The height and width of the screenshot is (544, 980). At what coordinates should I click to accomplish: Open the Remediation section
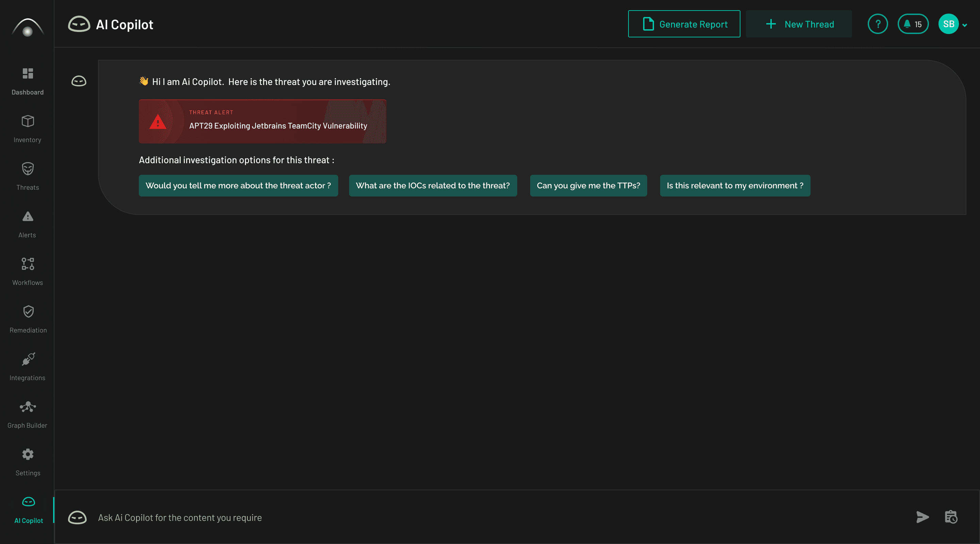click(x=28, y=319)
